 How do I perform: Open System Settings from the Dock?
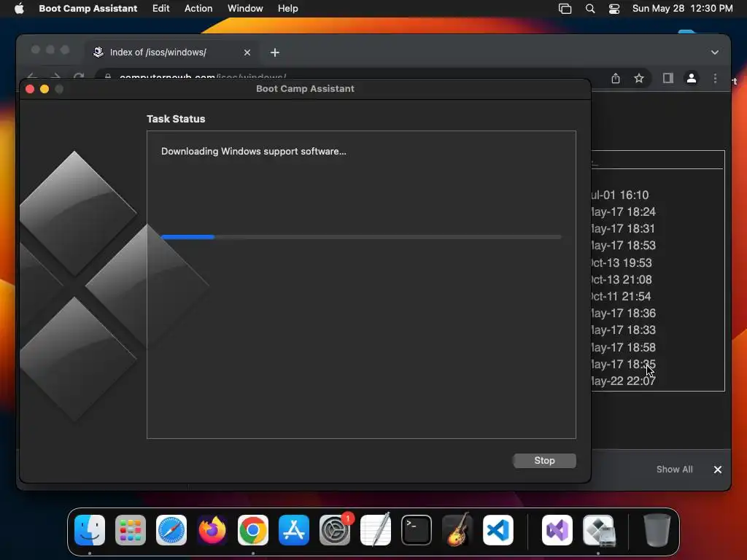pos(334,530)
